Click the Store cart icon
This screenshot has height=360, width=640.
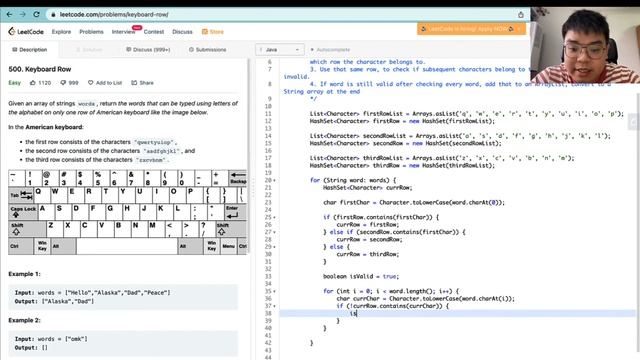(204, 31)
